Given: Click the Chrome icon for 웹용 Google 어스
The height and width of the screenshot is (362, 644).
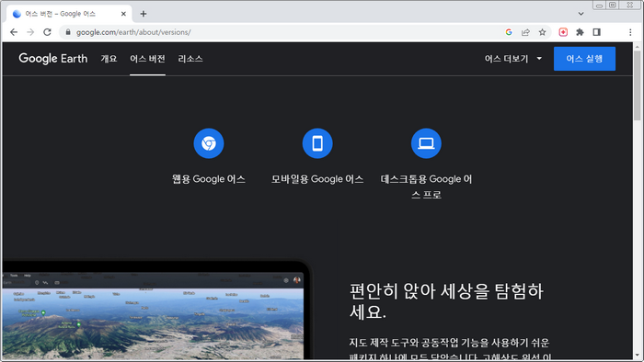Looking at the screenshot, I should [209, 143].
